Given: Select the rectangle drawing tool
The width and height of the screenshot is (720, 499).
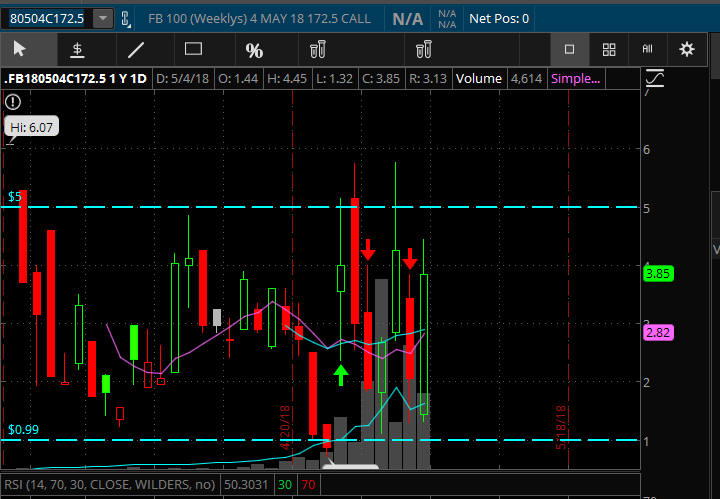Looking at the screenshot, I should pos(194,49).
